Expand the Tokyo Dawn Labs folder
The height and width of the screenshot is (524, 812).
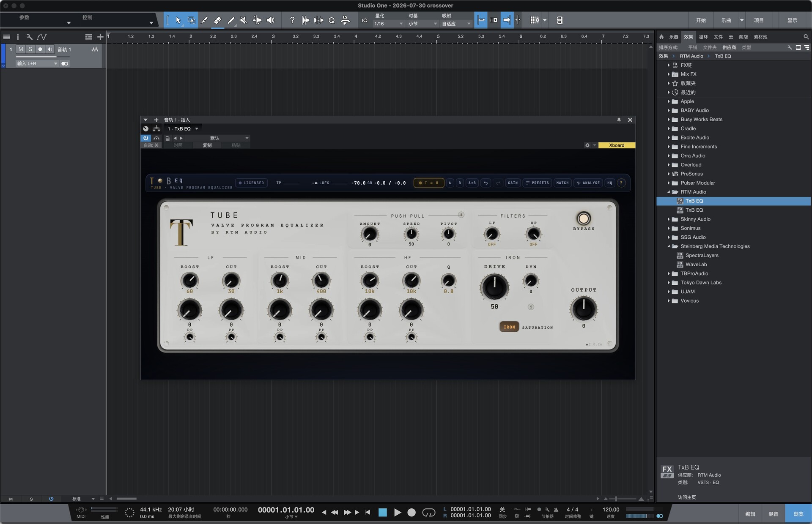click(669, 283)
